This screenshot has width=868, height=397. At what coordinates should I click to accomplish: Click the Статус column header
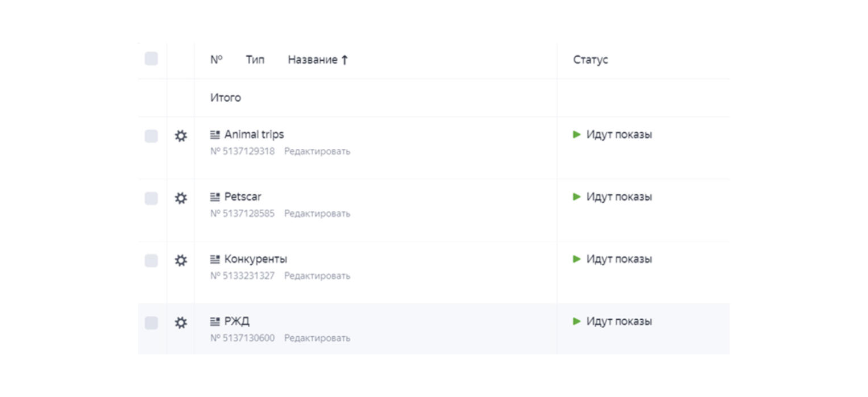pos(590,60)
